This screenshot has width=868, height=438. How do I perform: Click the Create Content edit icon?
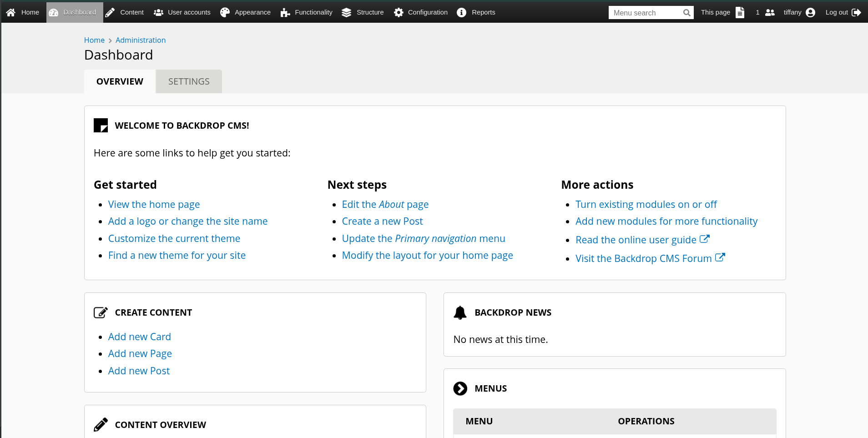pyautogui.click(x=101, y=312)
